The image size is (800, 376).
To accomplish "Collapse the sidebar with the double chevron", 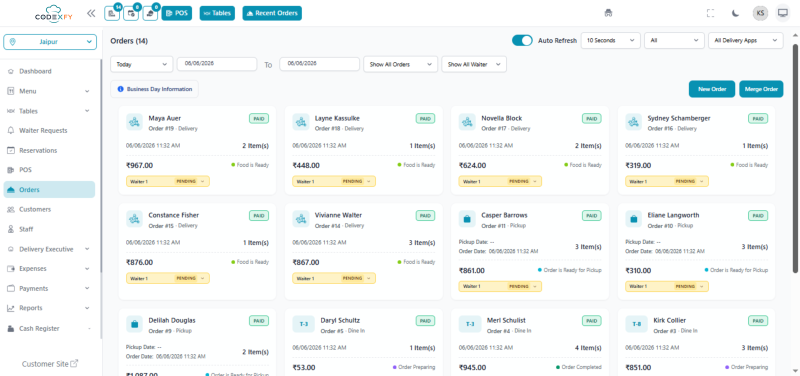I will pyautogui.click(x=91, y=13).
